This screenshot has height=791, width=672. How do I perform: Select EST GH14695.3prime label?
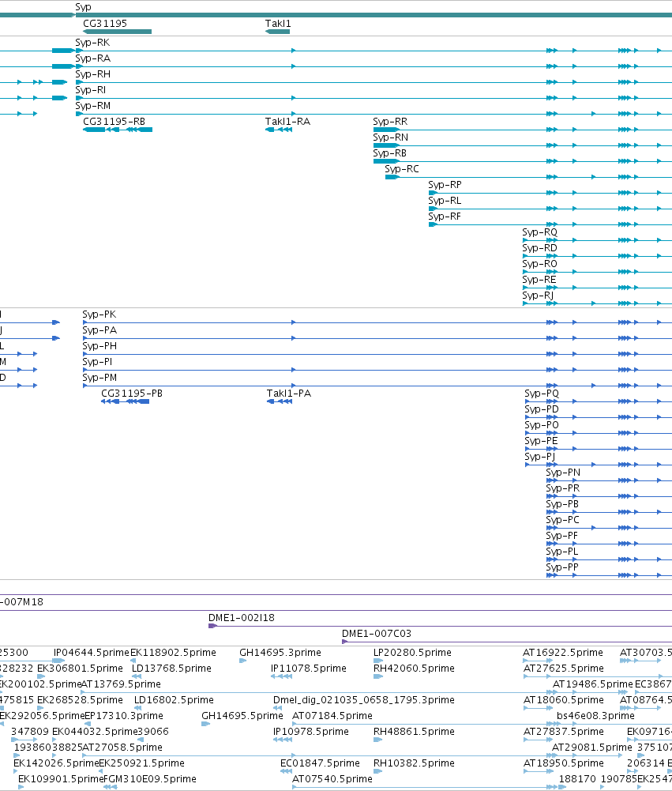[280, 652]
